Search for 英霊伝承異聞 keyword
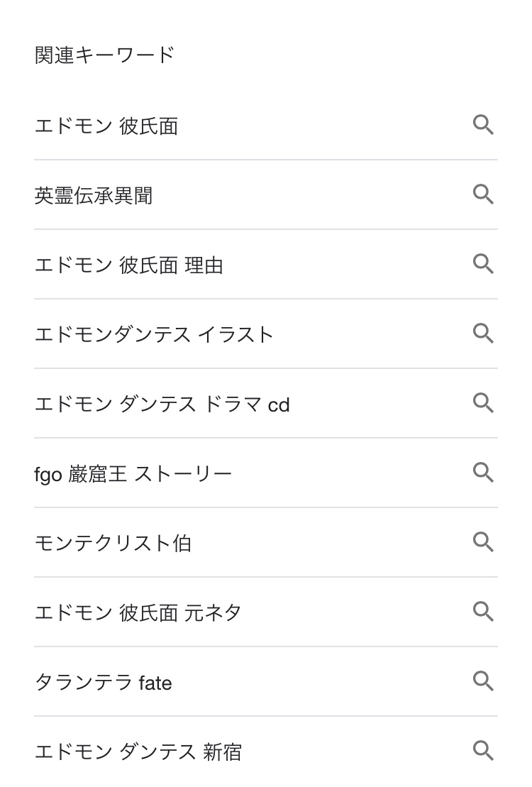This screenshot has width=532, height=787. point(94,195)
